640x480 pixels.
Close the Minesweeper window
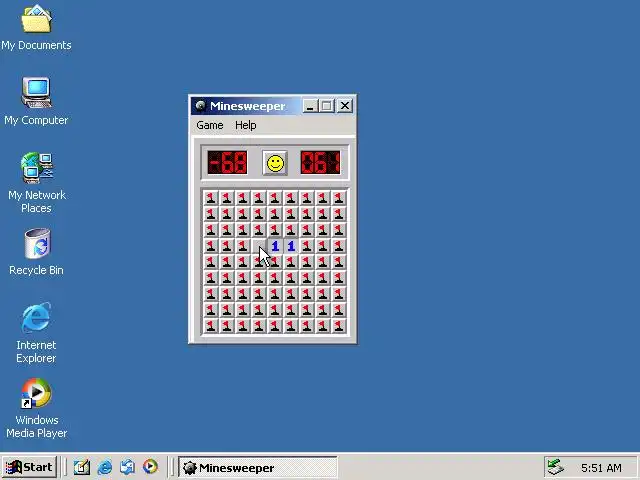point(345,106)
